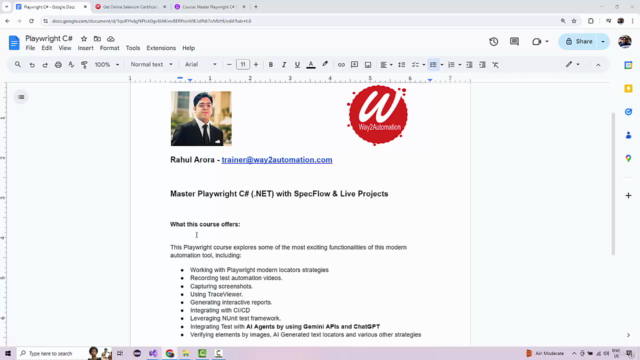Switch to Course Master Playwright browser tab
The width and height of the screenshot is (640, 360).
(x=209, y=7)
